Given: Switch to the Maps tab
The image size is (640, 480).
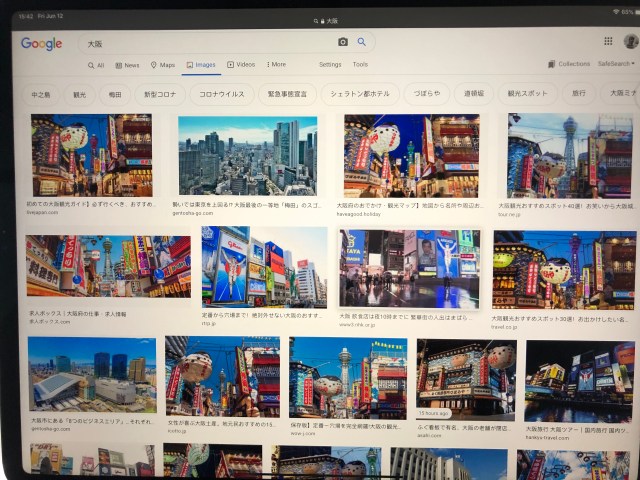Looking at the screenshot, I should 162,65.
